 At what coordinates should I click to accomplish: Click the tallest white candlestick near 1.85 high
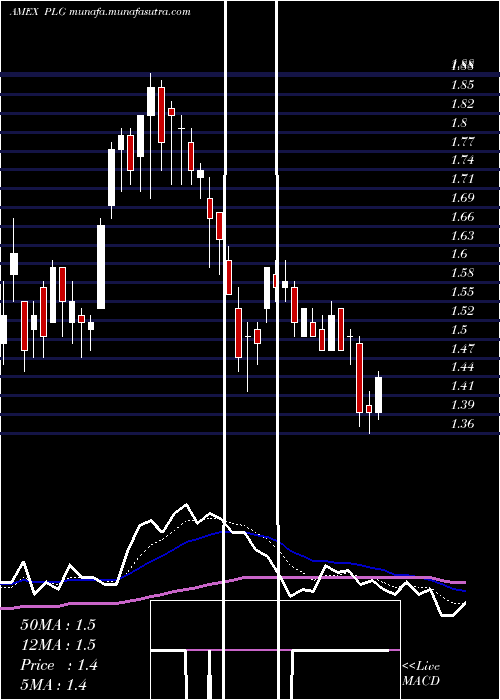click(x=151, y=101)
